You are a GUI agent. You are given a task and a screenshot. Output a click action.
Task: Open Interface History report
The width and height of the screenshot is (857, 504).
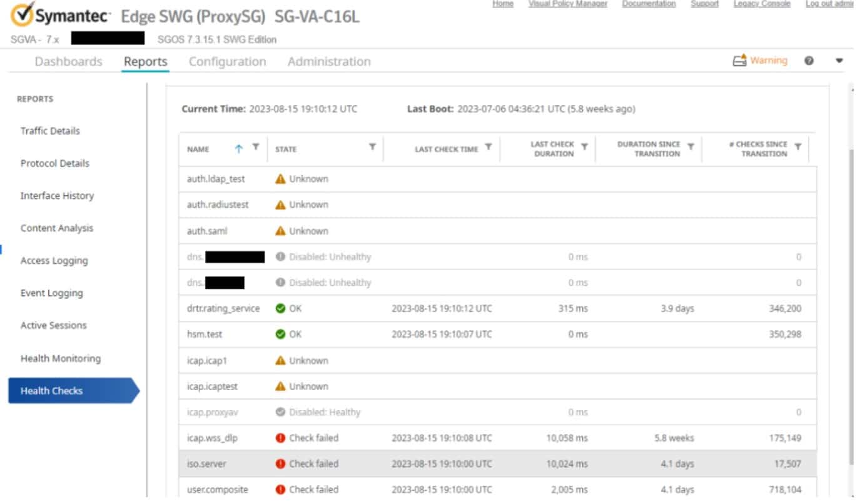click(x=57, y=196)
